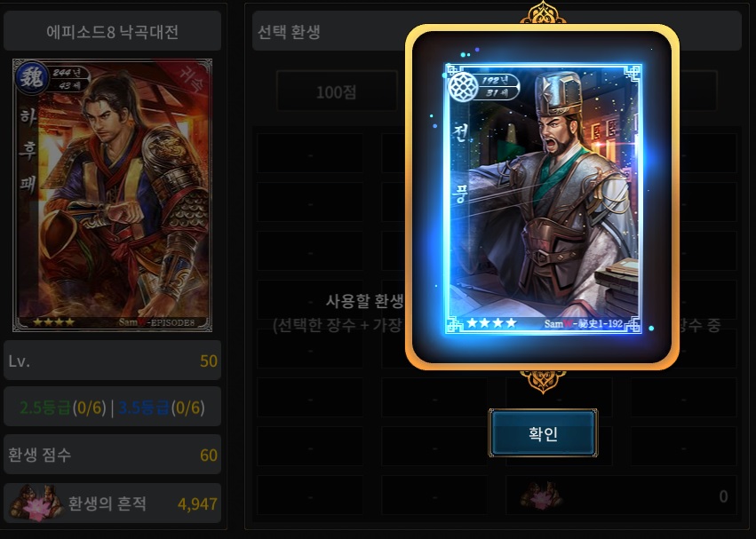The width and height of the screenshot is (756, 539).
Task: Click the four star rating on 하후패 card
Action: (x=53, y=322)
